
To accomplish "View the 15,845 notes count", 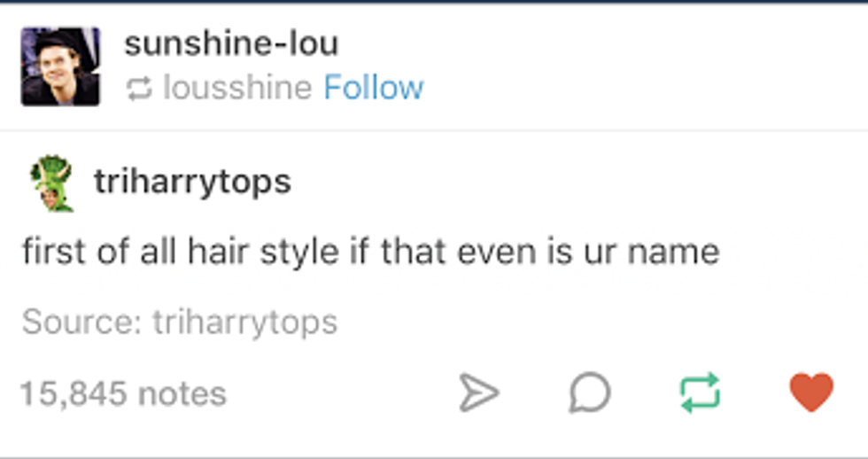I will pyautogui.click(x=123, y=393).
